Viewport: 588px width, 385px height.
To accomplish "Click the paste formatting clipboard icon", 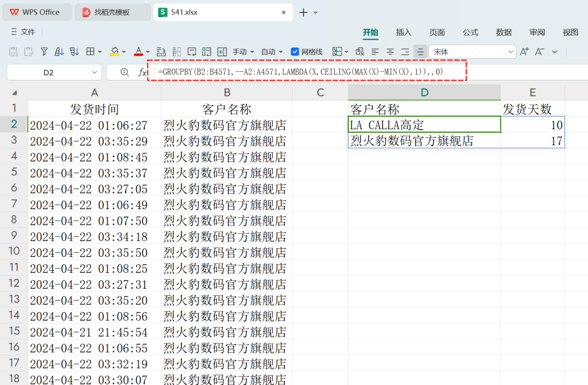I will pos(29,52).
